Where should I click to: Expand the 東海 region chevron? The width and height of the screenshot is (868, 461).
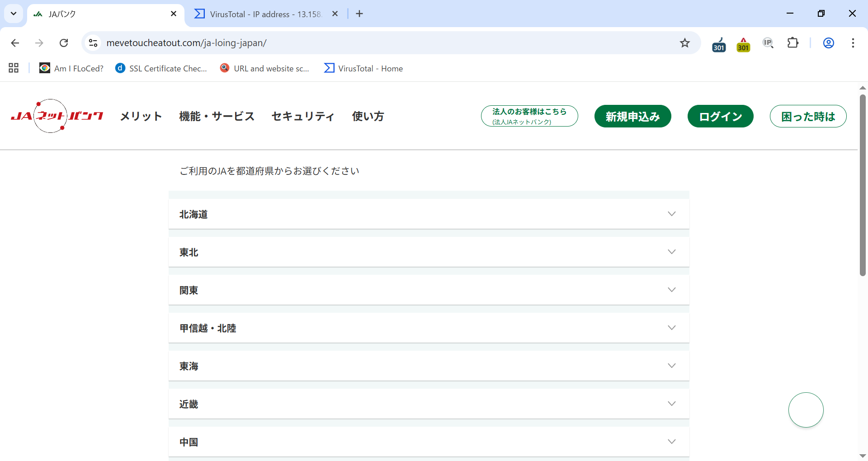tap(672, 366)
